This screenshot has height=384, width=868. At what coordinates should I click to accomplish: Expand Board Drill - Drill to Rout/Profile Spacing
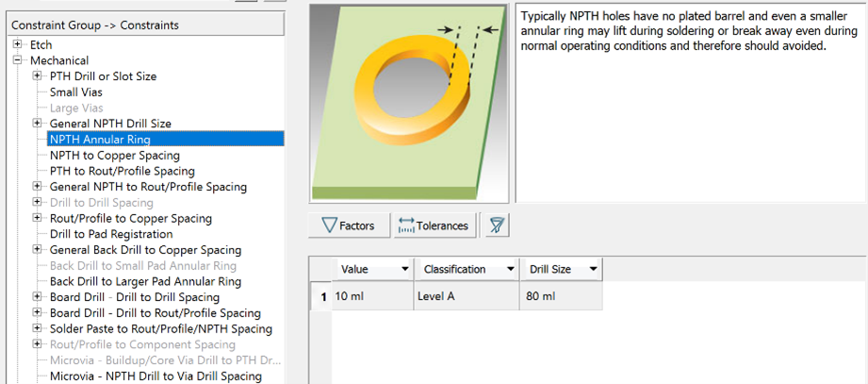[37, 312]
